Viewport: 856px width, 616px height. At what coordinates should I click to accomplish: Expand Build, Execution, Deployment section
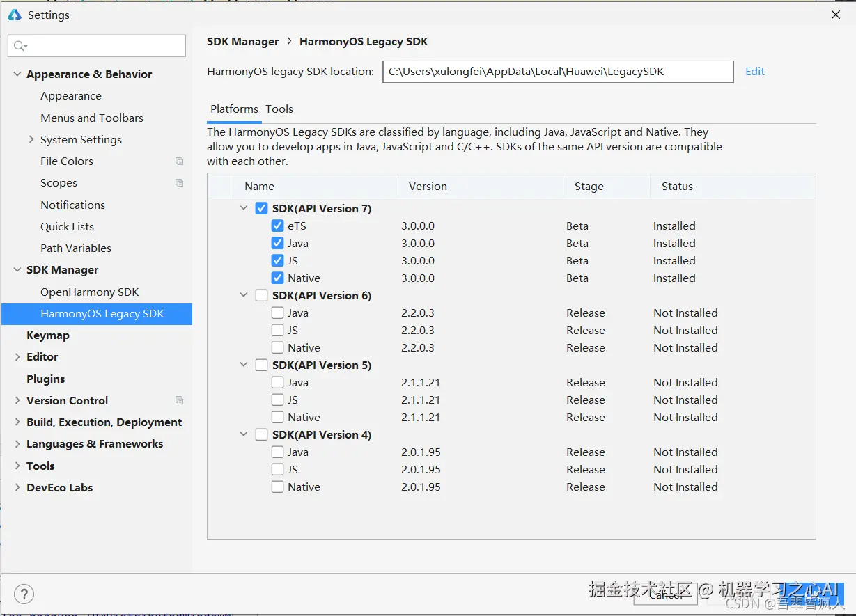coord(17,422)
